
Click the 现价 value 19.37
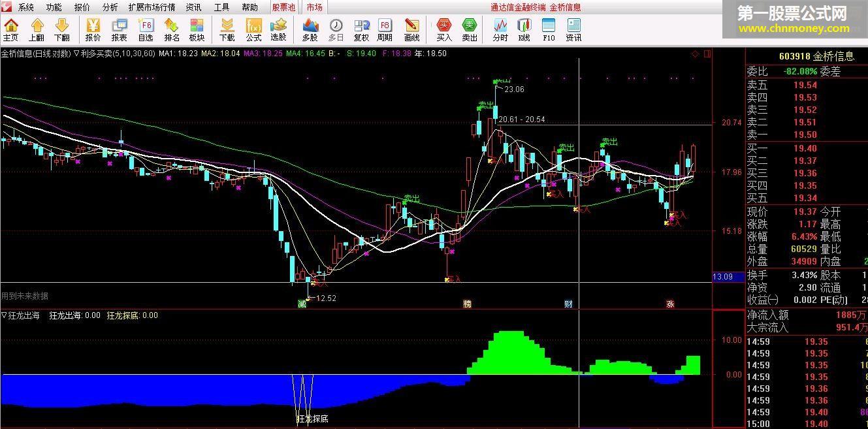[x=805, y=212]
